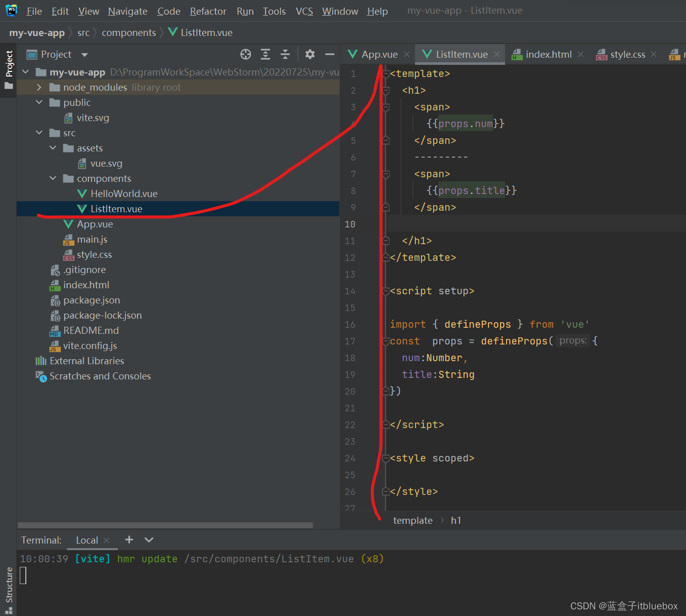The height and width of the screenshot is (616, 686).
Task: Open the terminal options dropdown arrow
Action: coord(149,540)
